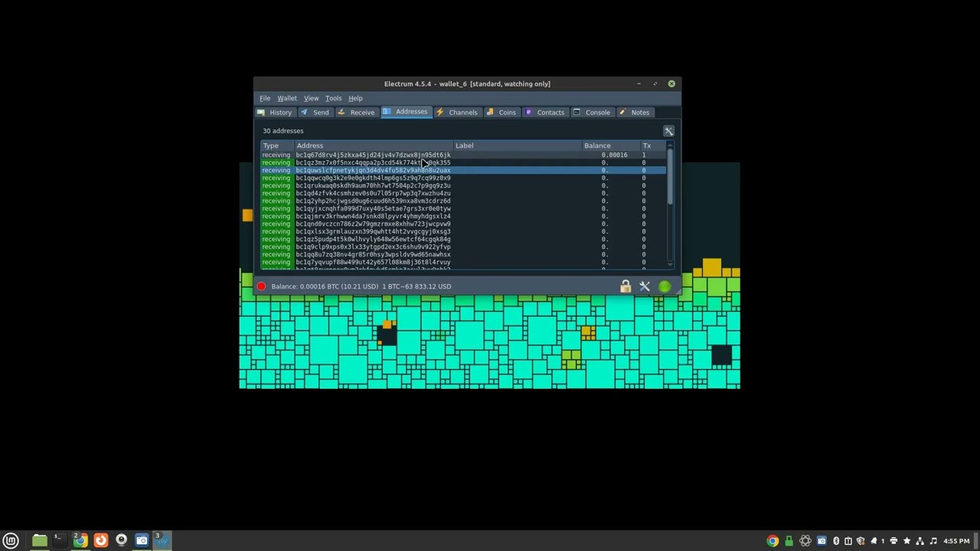This screenshot has height=551, width=980.
Task: Select address bc1qnd0vczcn786z2w79gmzrmxe8xhhw723jwcpvw9
Action: click(x=373, y=223)
